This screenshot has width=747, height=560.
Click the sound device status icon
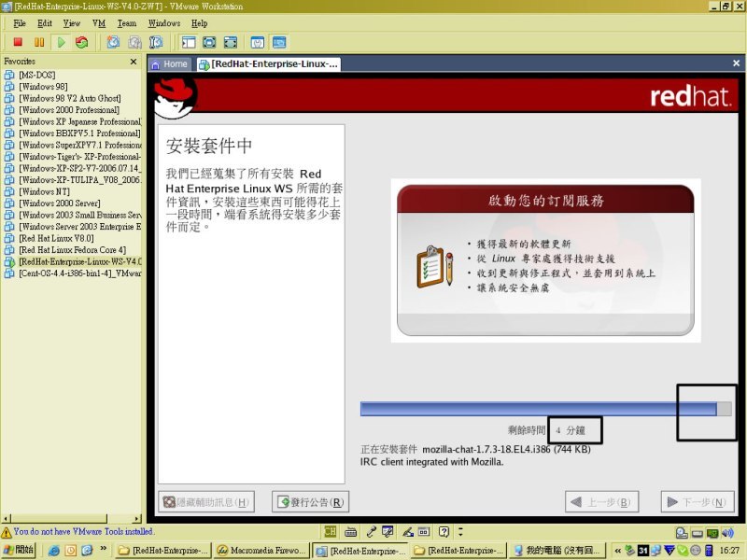[727, 533]
